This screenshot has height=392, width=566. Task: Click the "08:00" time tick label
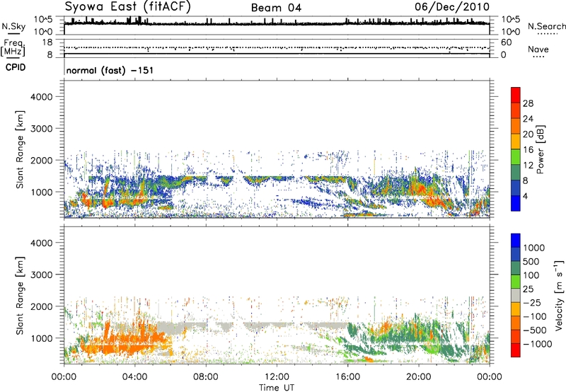point(206,377)
